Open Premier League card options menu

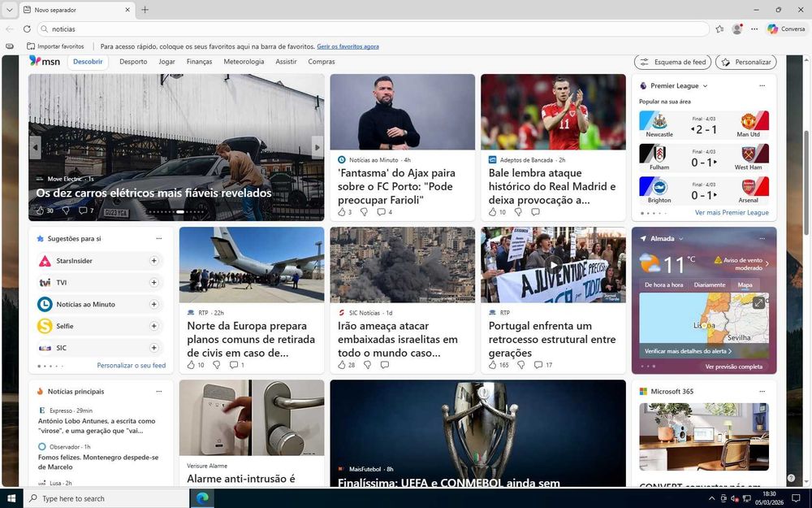762,85
